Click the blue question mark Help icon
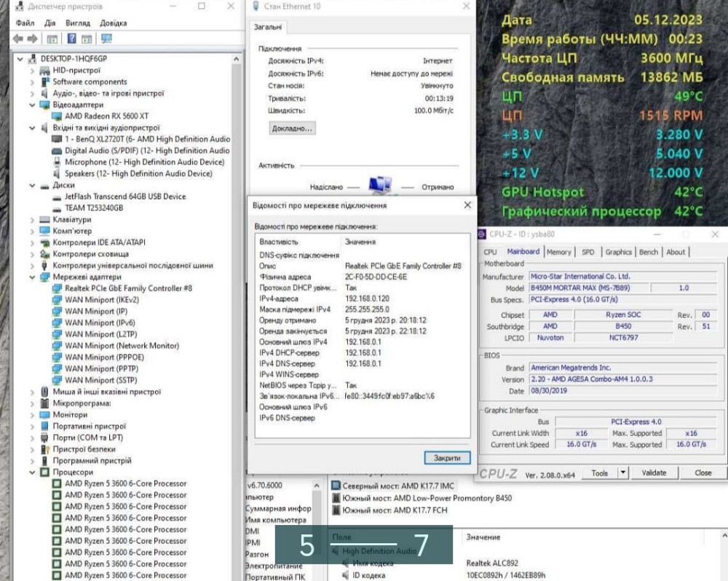The width and height of the screenshot is (728, 581). (72, 39)
